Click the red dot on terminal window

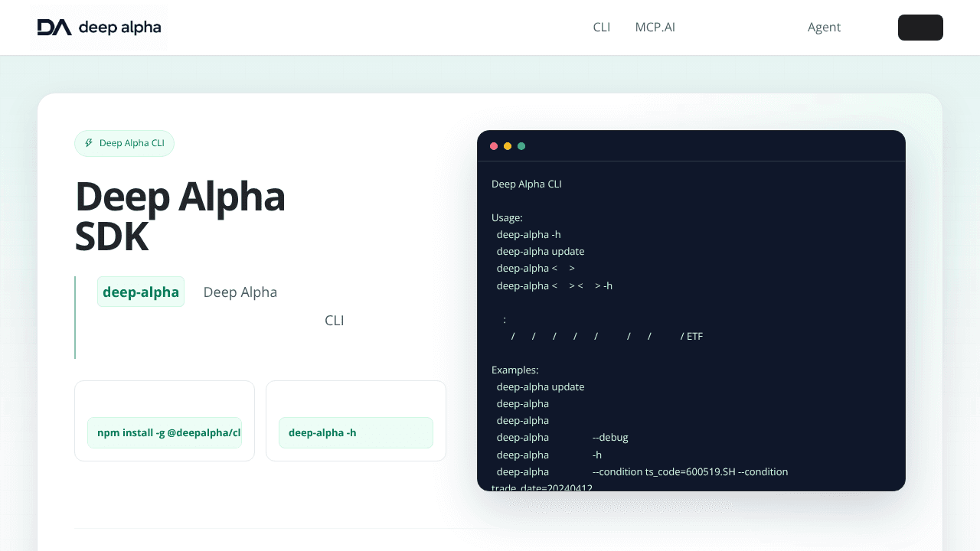[x=494, y=146]
